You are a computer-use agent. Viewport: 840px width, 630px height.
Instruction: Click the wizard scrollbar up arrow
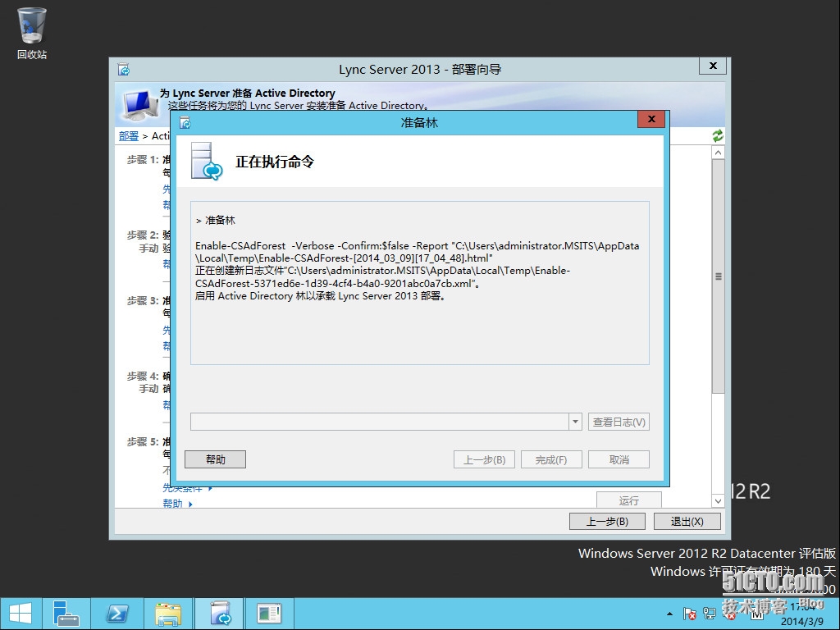tap(719, 153)
